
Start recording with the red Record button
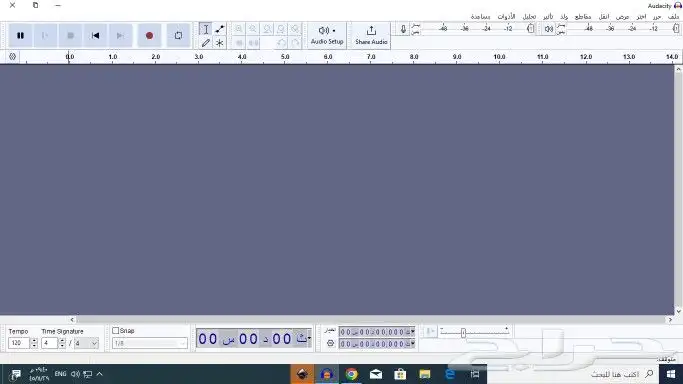tap(149, 35)
